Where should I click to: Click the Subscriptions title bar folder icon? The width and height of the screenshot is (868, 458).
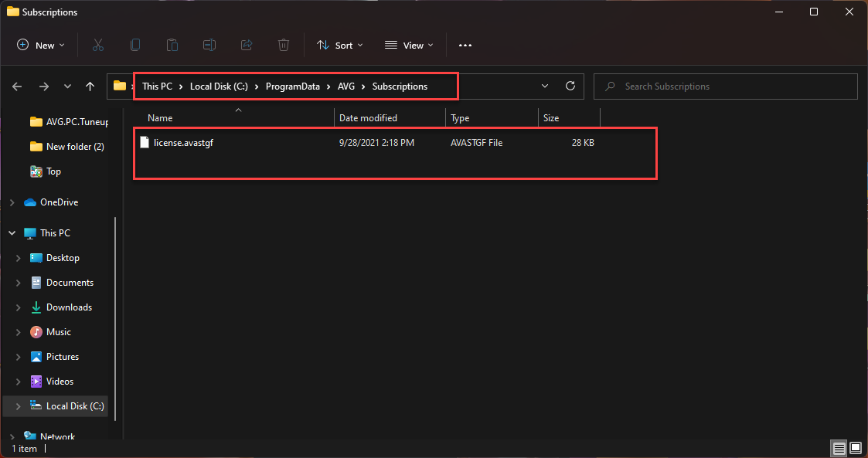click(x=12, y=12)
